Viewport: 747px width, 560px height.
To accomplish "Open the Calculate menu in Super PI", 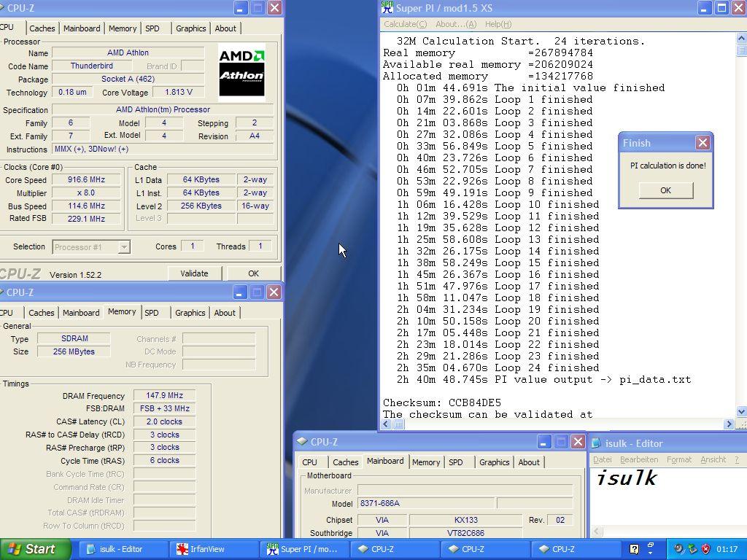I will tap(406, 24).
